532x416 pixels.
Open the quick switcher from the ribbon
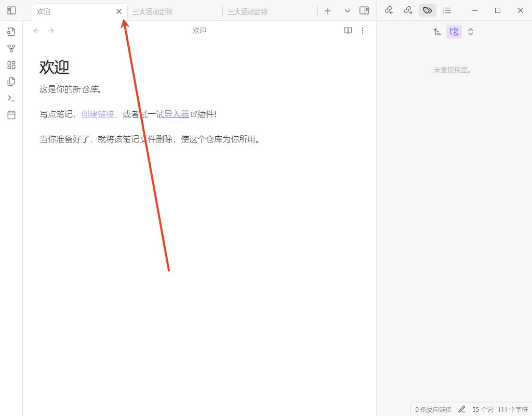11,32
